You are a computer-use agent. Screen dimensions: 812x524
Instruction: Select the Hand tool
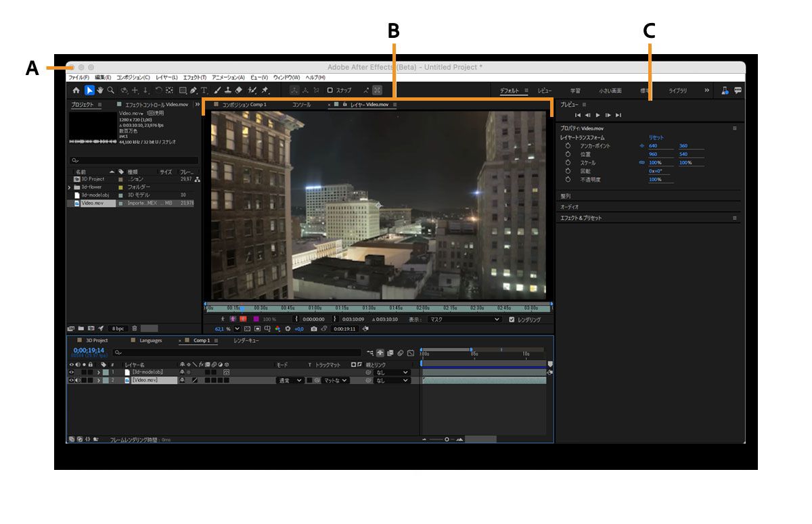point(100,90)
